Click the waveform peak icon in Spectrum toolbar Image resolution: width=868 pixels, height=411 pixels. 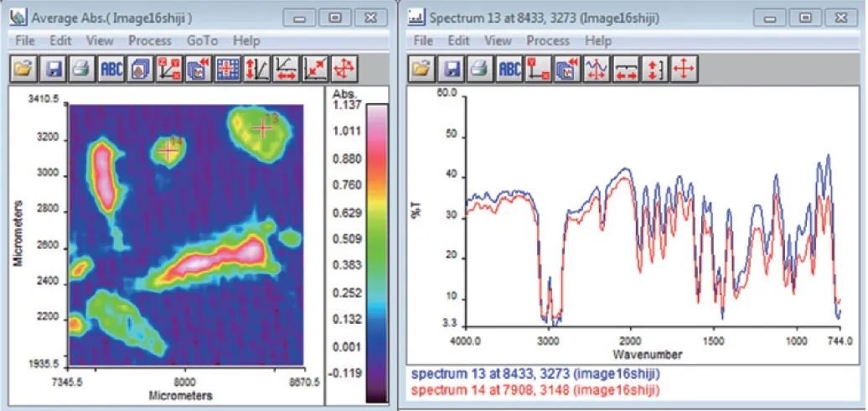pyautogui.click(x=596, y=69)
